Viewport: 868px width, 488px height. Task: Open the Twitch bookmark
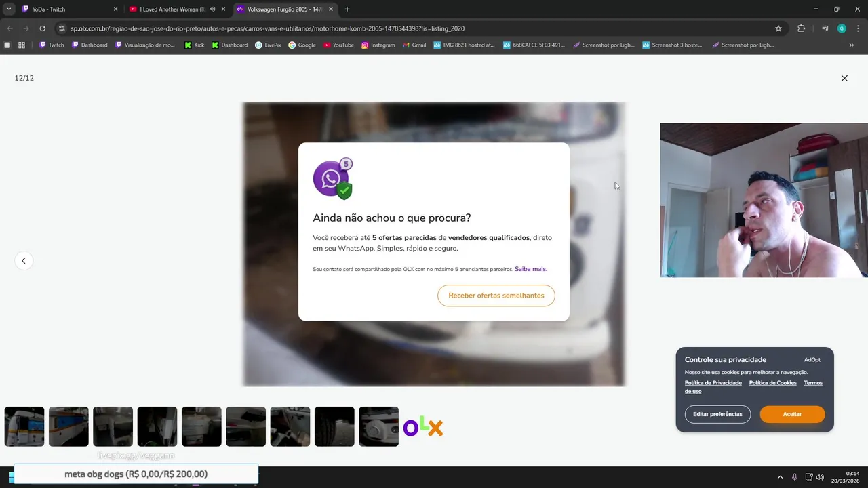52,45
